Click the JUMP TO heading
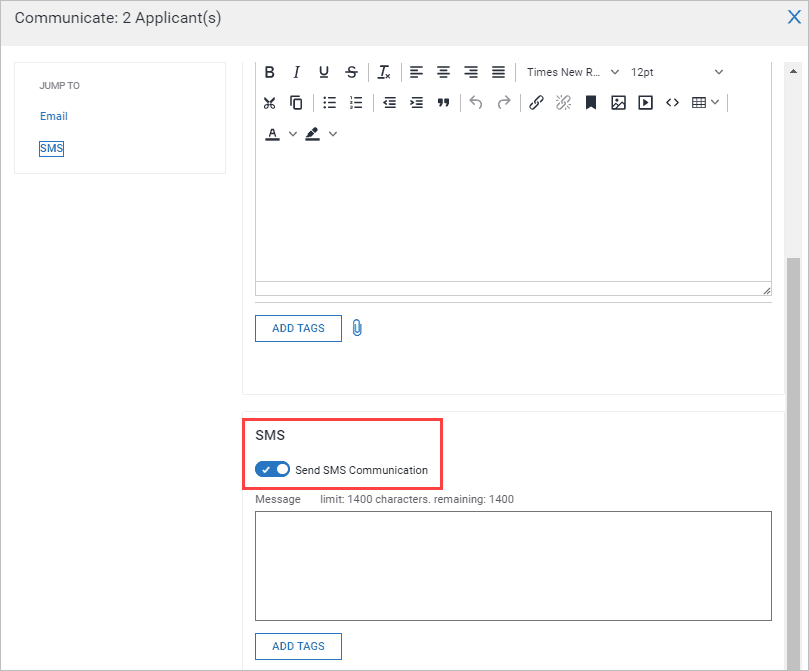The height and width of the screenshot is (671, 809). click(59, 86)
